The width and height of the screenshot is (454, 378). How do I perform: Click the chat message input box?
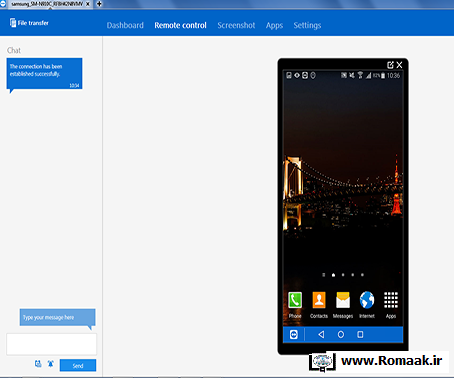click(x=51, y=344)
